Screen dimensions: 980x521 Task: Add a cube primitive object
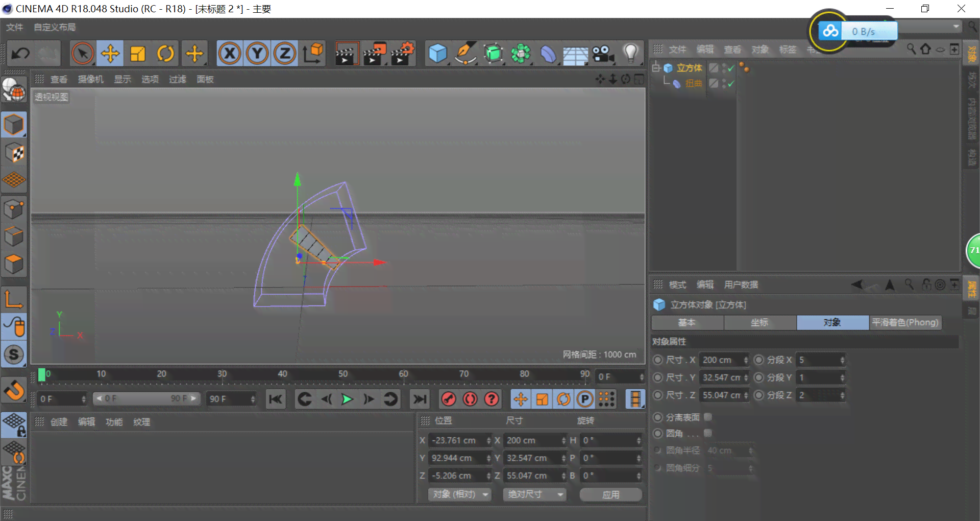point(438,53)
